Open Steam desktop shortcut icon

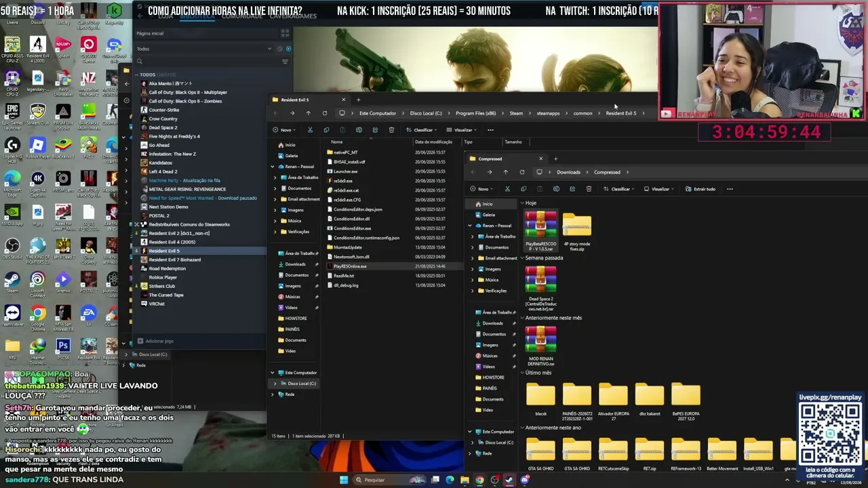pyautogui.click(x=12, y=283)
